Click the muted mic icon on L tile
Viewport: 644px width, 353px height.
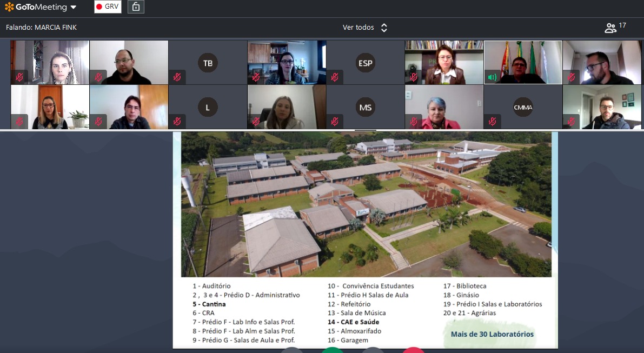click(177, 122)
